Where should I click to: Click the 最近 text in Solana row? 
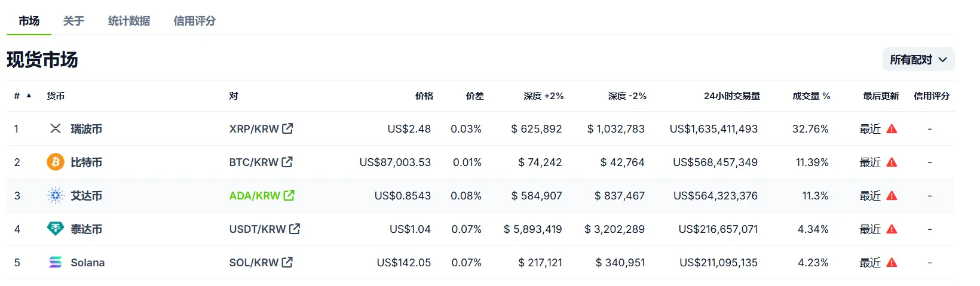[x=870, y=262]
